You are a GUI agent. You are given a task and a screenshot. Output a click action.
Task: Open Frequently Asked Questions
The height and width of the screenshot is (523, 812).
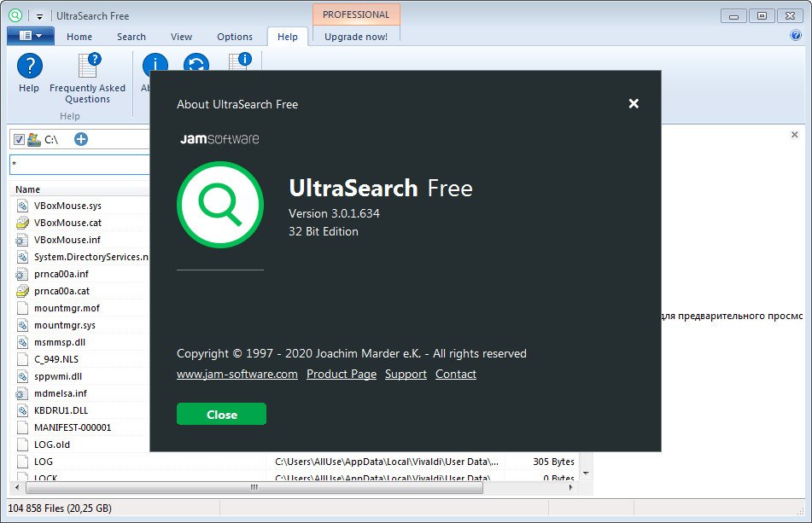(x=87, y=78)
